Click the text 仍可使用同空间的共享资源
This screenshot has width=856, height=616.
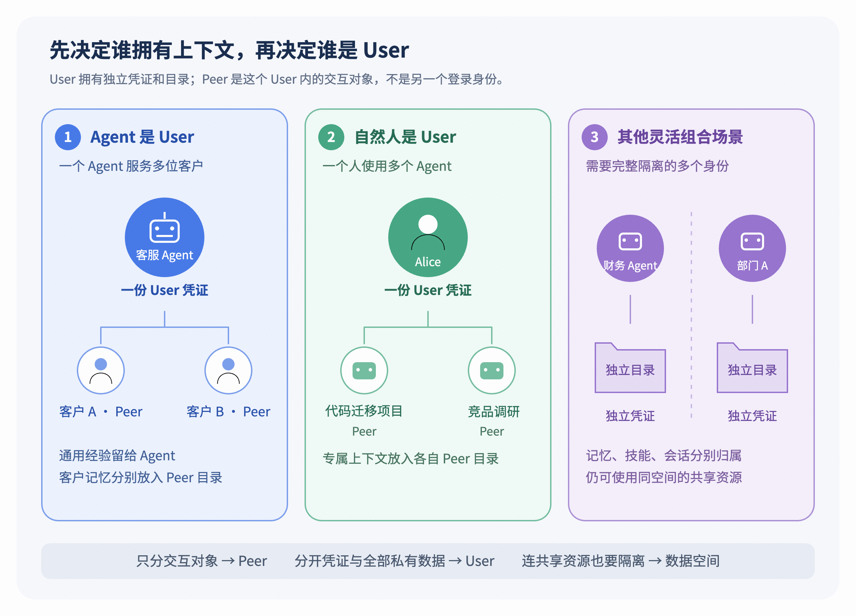click(664, 478)
